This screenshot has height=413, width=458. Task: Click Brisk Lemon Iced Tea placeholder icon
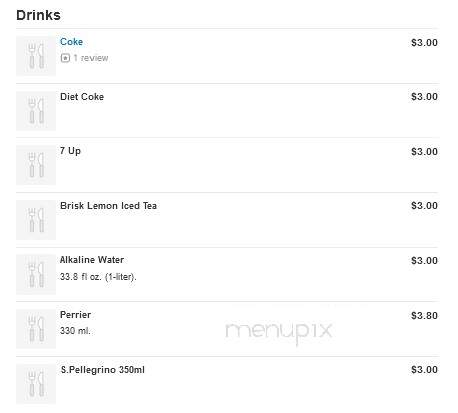(36, 220)
